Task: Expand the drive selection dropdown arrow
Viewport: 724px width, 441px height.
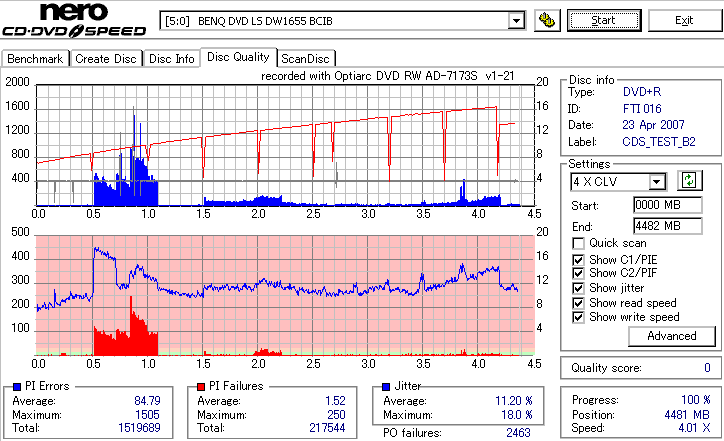Action: tap(516, 21)
